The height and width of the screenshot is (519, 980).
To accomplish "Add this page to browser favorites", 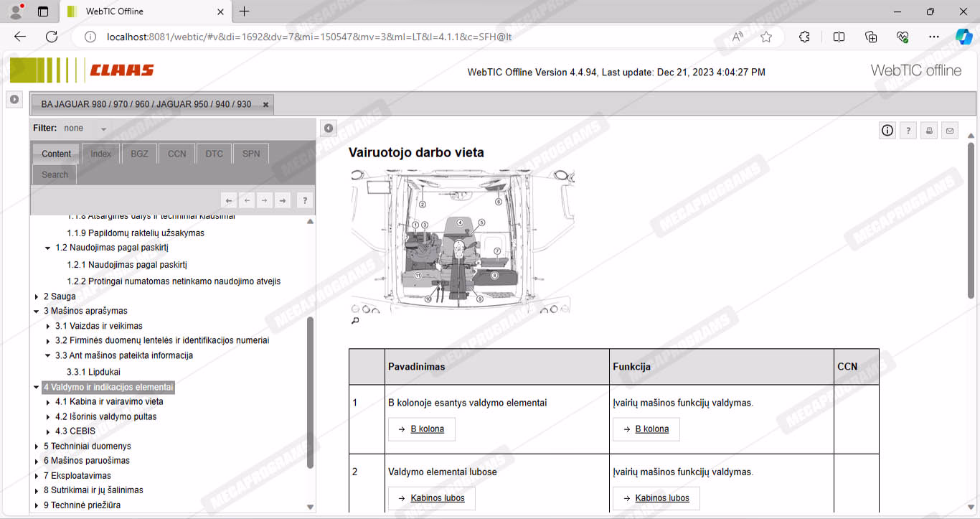I will pyautogui.click(x=766, y=37).
